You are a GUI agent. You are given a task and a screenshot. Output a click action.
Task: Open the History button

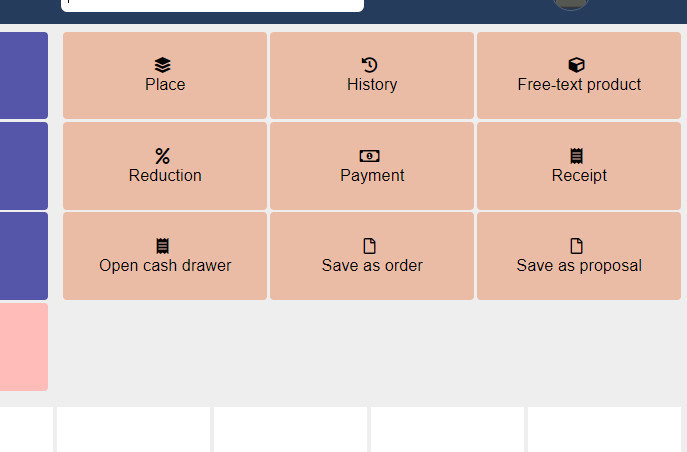tap(372, 76)
